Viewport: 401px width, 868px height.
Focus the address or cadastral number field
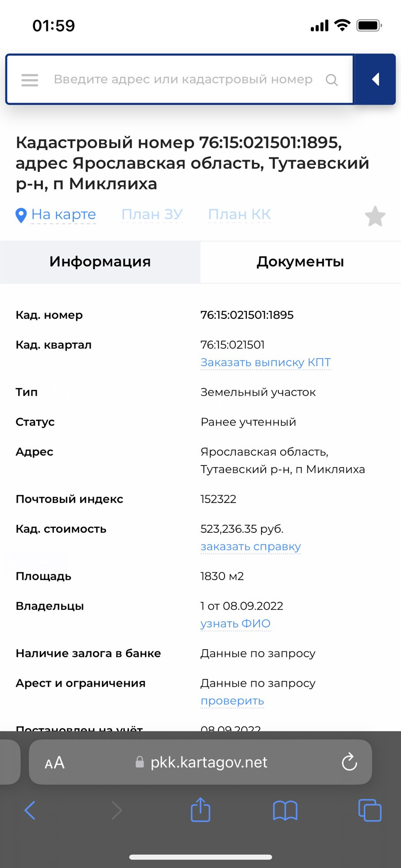point(183,80)
